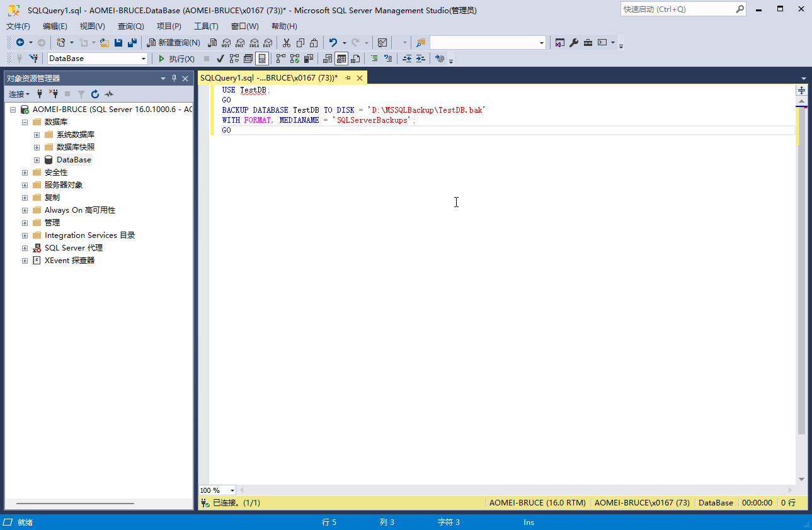Toggle include client statistics icon
Image resolution: width=812 pixels, height=530 pixels.
[309, 59]
